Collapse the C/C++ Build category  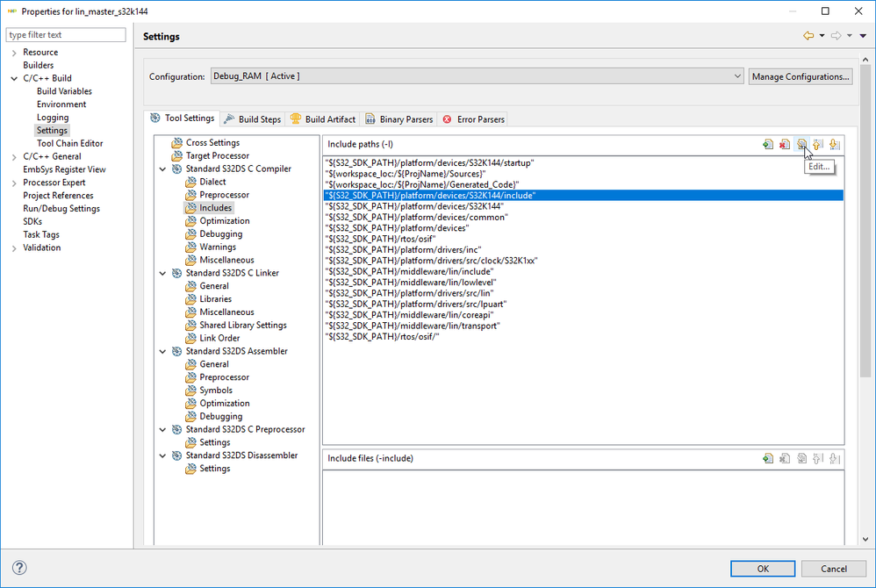pyautogui.click(x=14, y=78)
